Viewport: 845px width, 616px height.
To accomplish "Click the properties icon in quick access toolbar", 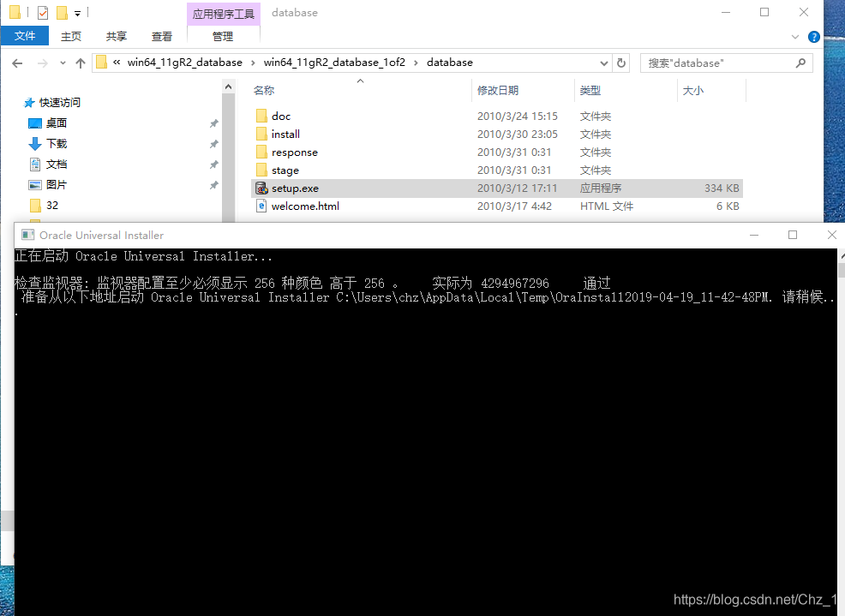I will (43, 12).
